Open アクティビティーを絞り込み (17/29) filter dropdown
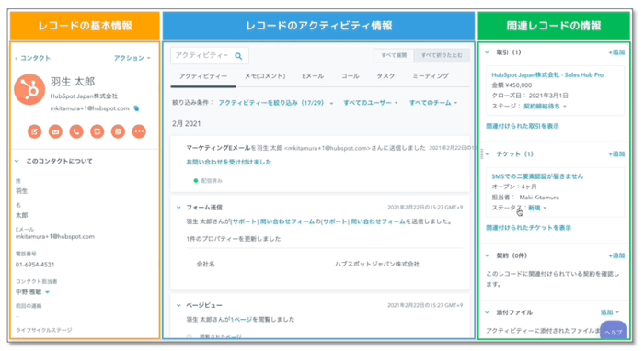 (x=276, y=103)
